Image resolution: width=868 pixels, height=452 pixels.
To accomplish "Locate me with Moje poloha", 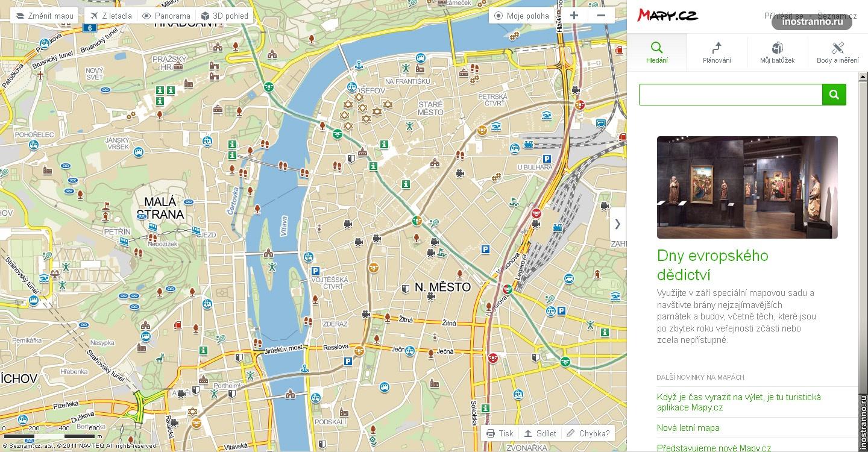I will 521,16.
